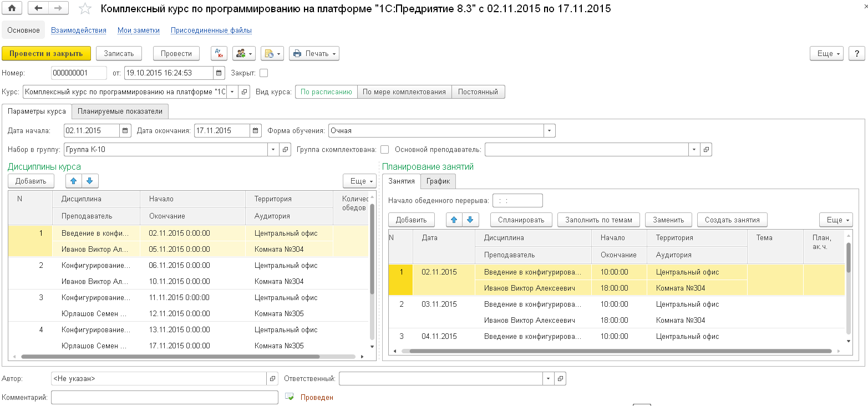Viewport: 868px width, 406px height.
Task: Click the Дт/Кт accounting entries icon
Action: pyautogui.click(x=220, y=53)
